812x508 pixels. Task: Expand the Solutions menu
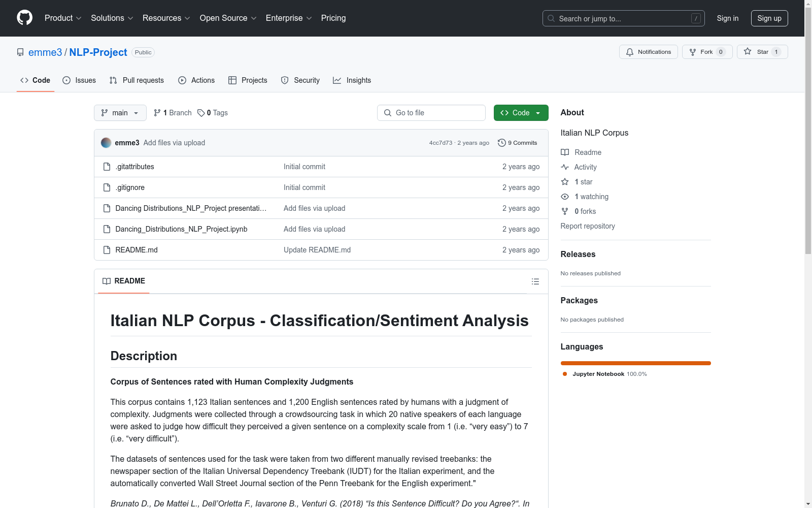[112, 18]
